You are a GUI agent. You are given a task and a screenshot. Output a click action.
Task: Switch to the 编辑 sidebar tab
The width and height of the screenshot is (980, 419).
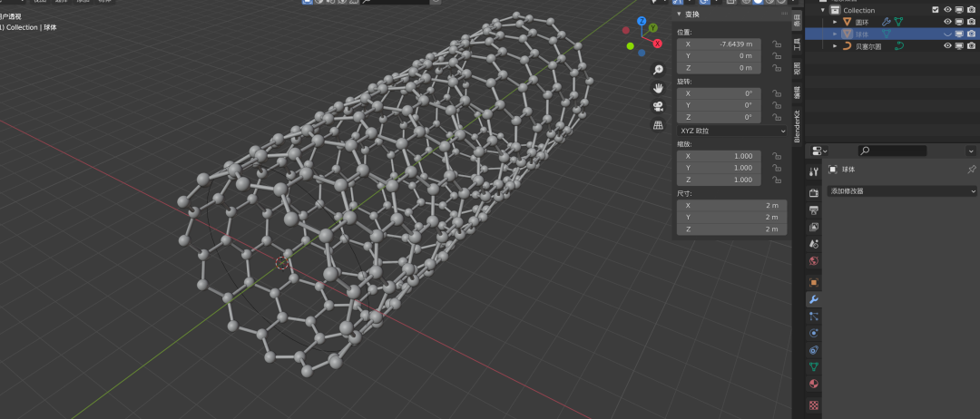click(797, 93)
